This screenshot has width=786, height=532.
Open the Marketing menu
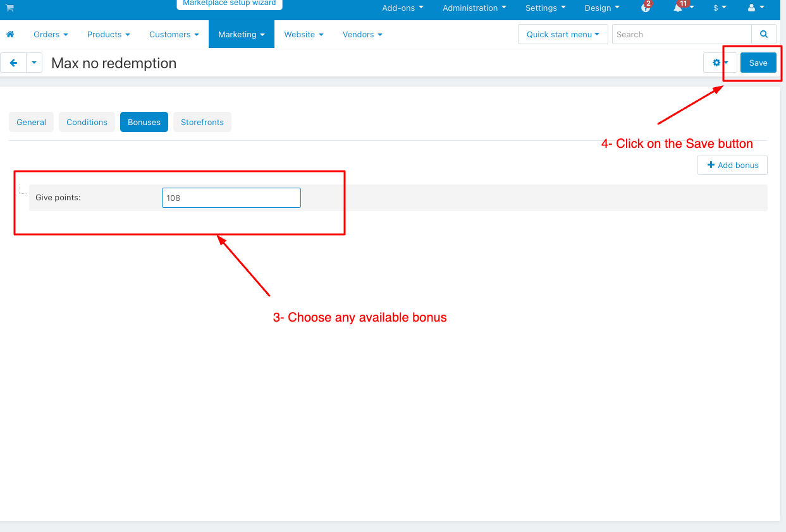[x=241, y=35]
